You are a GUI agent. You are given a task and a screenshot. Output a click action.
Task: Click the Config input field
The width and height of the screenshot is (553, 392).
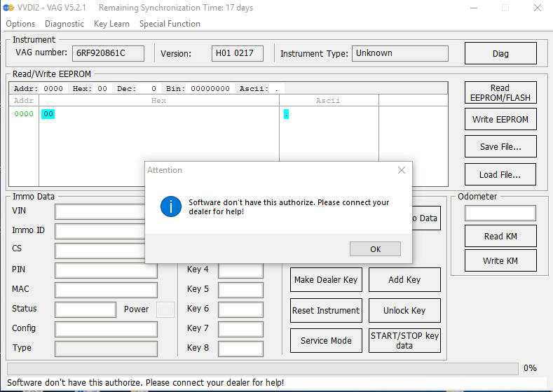[x=106, y=329]
